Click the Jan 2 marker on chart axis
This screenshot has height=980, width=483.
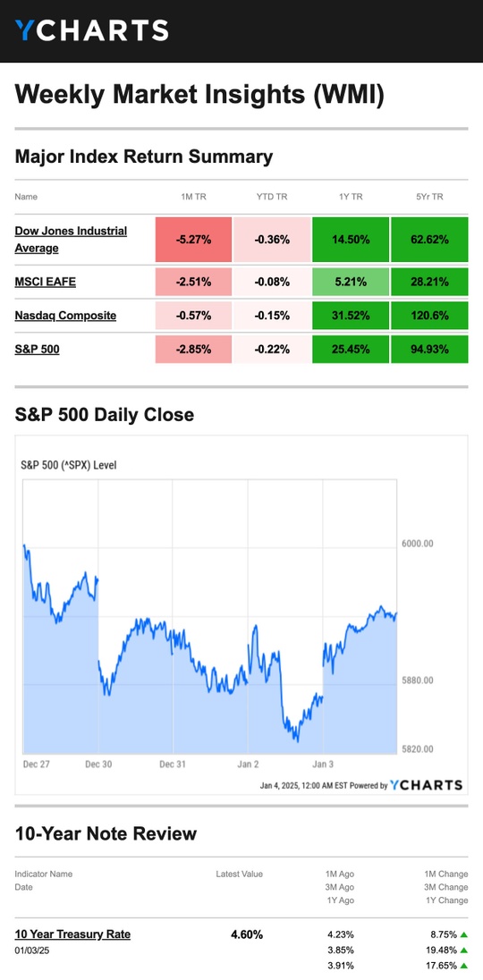click(248, 764)
